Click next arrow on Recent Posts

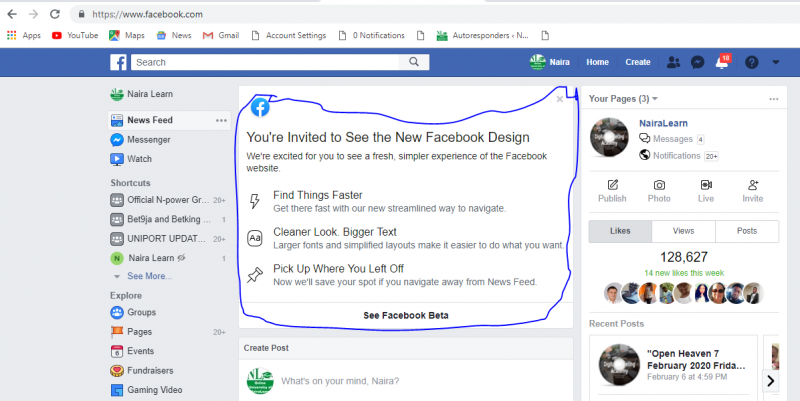click(x=771, y=380)
